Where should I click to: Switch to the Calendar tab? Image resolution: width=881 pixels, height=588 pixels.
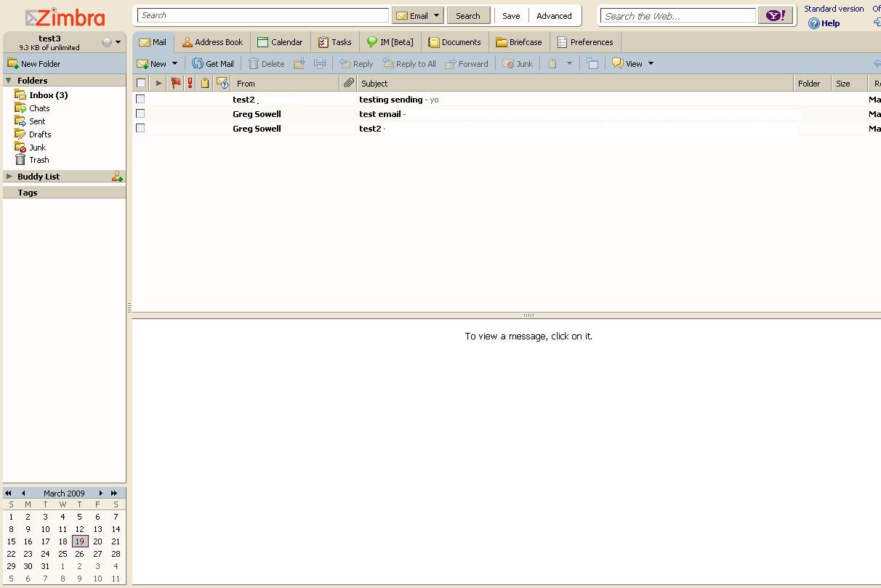pyautogui.click(x=280, y=42)
